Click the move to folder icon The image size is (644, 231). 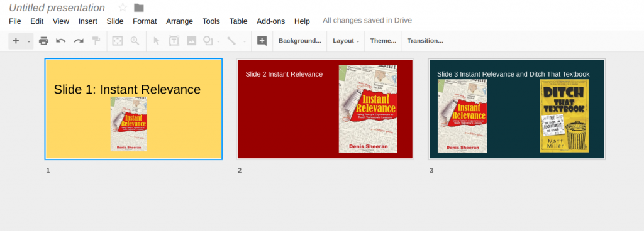pos(139,8)
